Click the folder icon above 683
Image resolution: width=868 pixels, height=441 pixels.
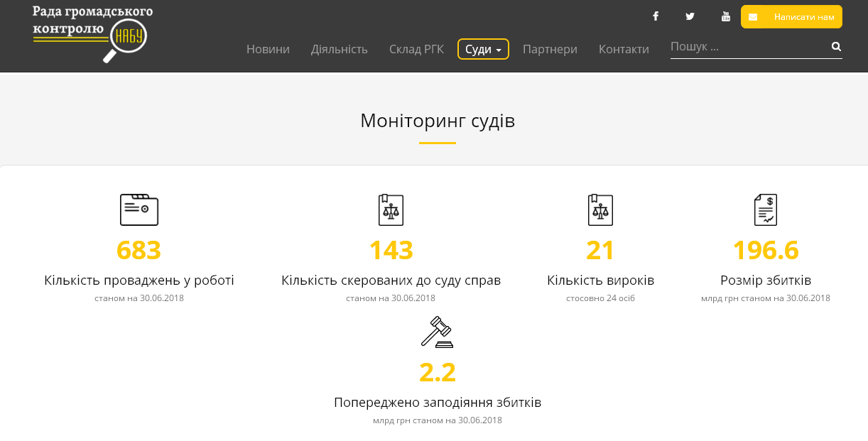click(139, 209)
